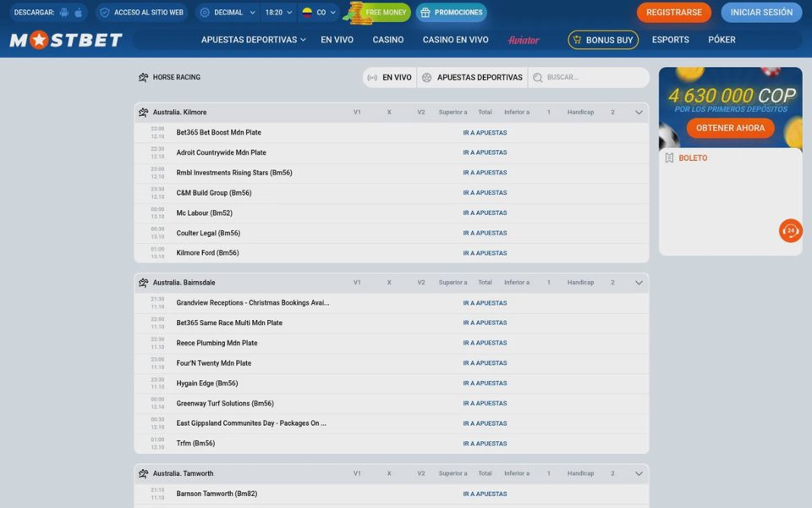The width and height of the screenshot is (812, 508).
Task: Collapse the Australia. Kilmore section
Action: click(x=639, y=113)
